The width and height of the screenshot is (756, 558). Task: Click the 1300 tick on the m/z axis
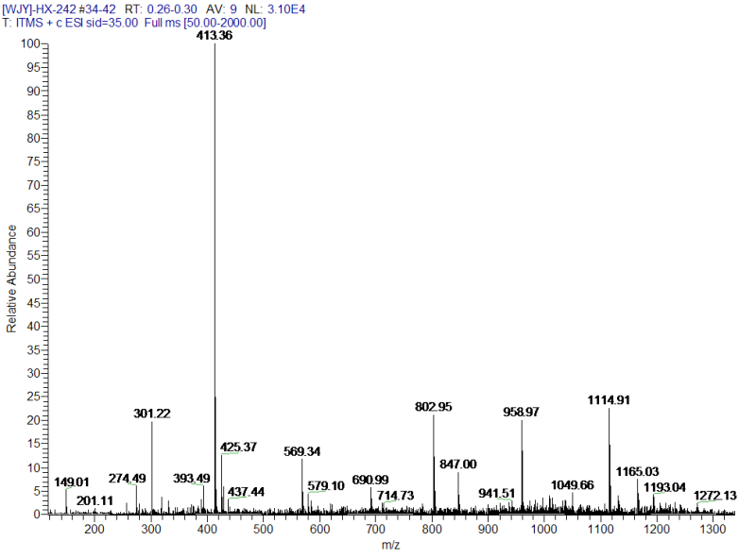pos(713,529)
